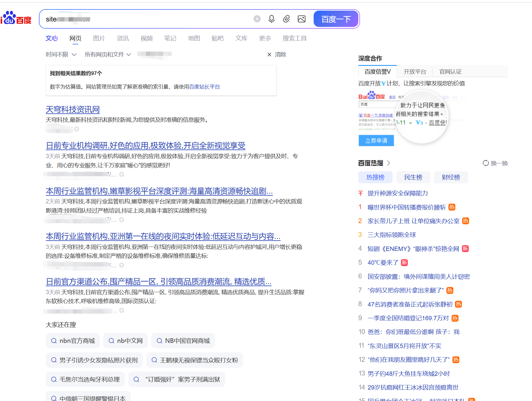Switch to the 文心 tab
This screenshot has height=401, width=532.
click(x=52, y=38)
